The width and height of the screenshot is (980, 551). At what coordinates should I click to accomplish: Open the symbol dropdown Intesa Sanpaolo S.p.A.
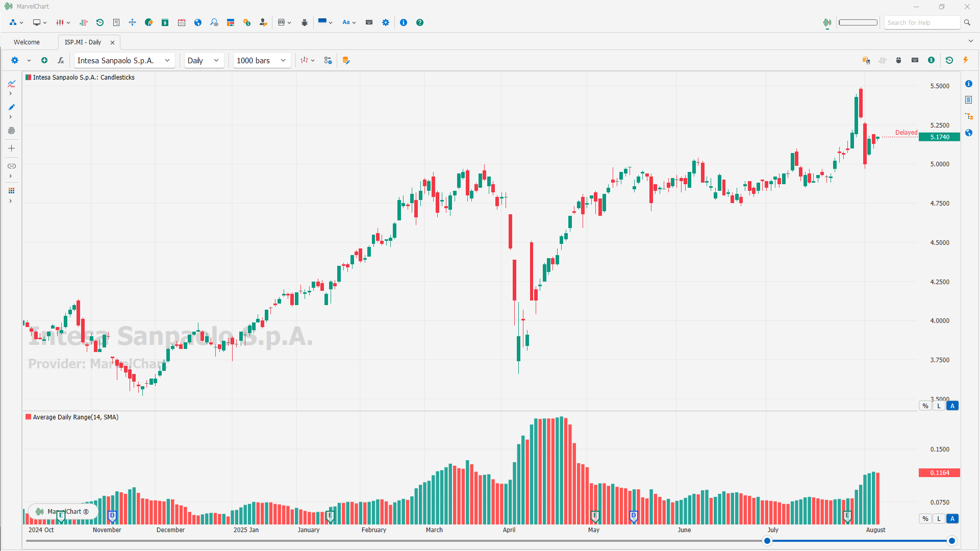tap(124, 60)
